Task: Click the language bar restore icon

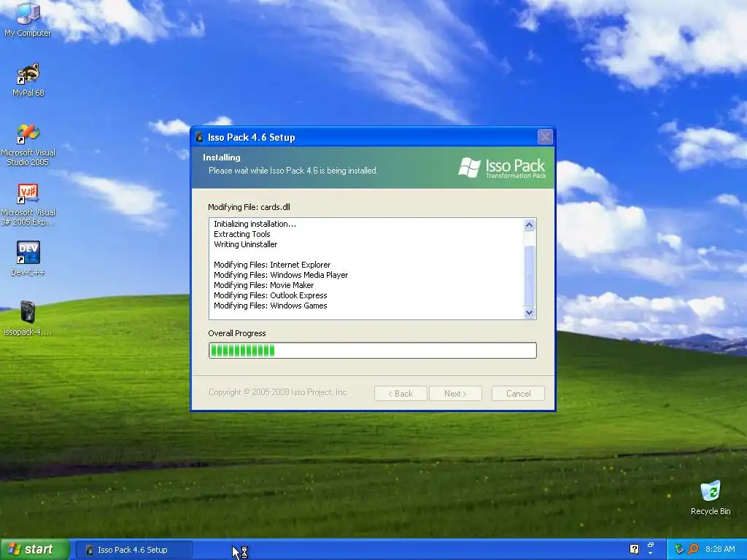Action: point(650,545)
